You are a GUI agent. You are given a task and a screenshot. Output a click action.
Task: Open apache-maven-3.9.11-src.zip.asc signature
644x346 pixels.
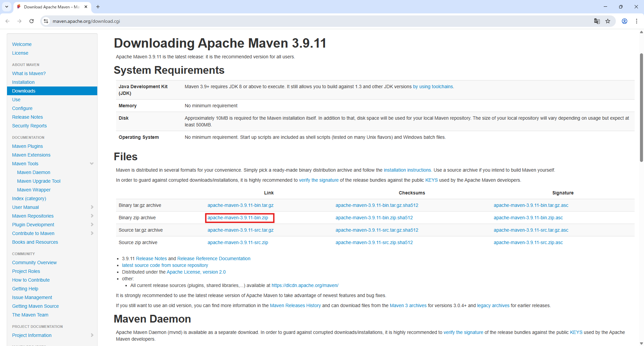point(528,242)
